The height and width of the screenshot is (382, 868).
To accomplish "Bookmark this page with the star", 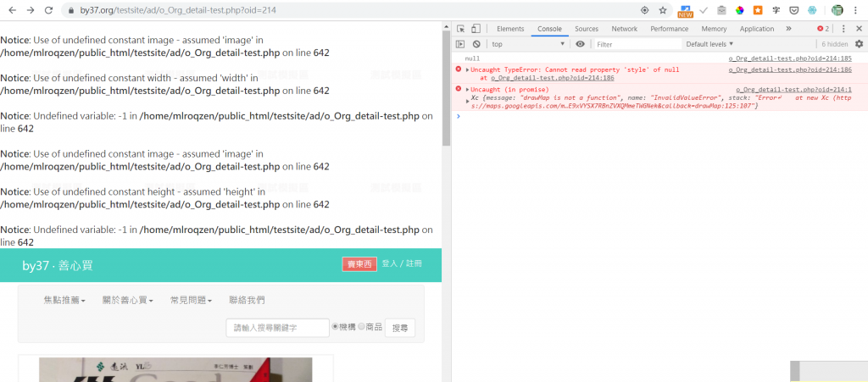I will pos(663,10).
